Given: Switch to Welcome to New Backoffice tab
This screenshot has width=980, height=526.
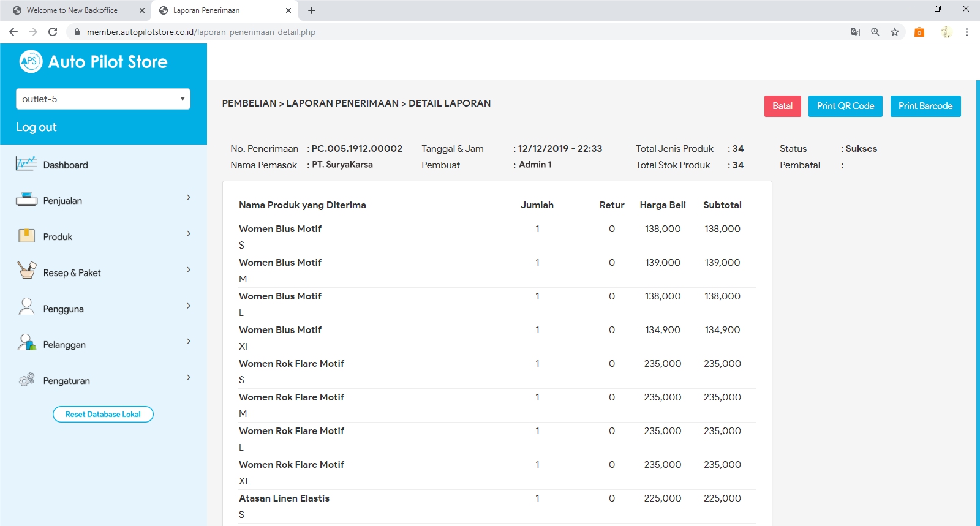Looking at the screenshot, I should pyautogui.click(x=72, y=10).
